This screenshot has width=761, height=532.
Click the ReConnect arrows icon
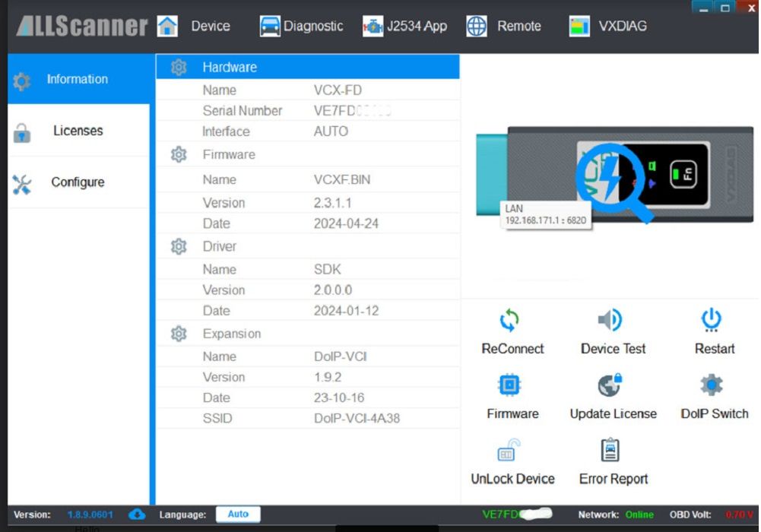(x=509, y=321)
